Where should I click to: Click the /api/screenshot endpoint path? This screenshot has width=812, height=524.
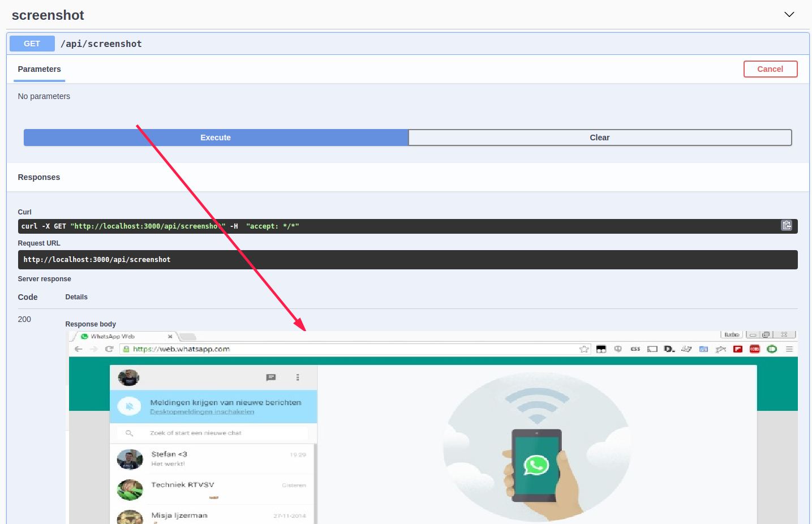point(101,44)
